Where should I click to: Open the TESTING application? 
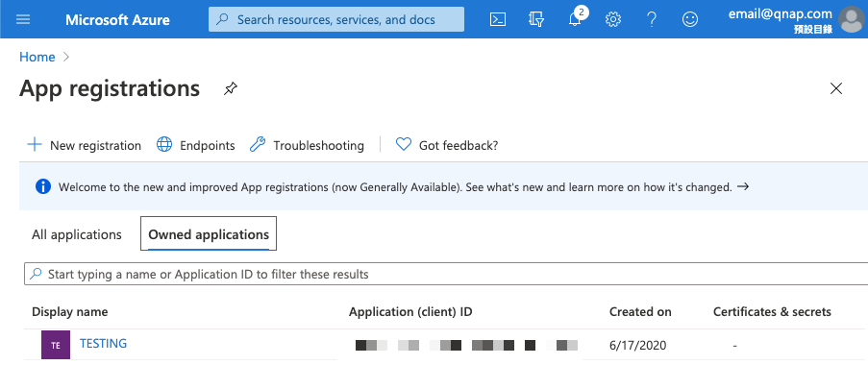click(103, 344)
